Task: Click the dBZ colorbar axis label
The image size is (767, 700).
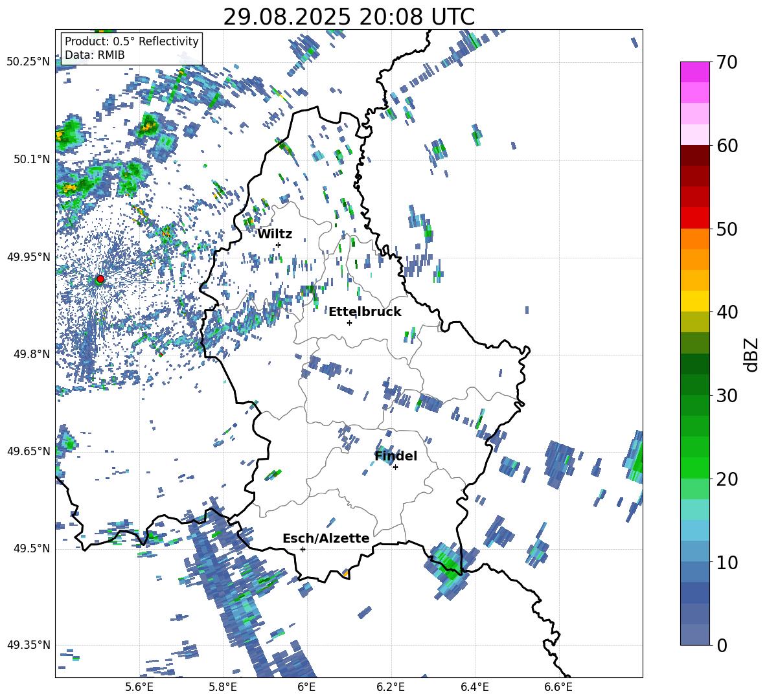Action: pyautogui.click(x=752, y=354)
